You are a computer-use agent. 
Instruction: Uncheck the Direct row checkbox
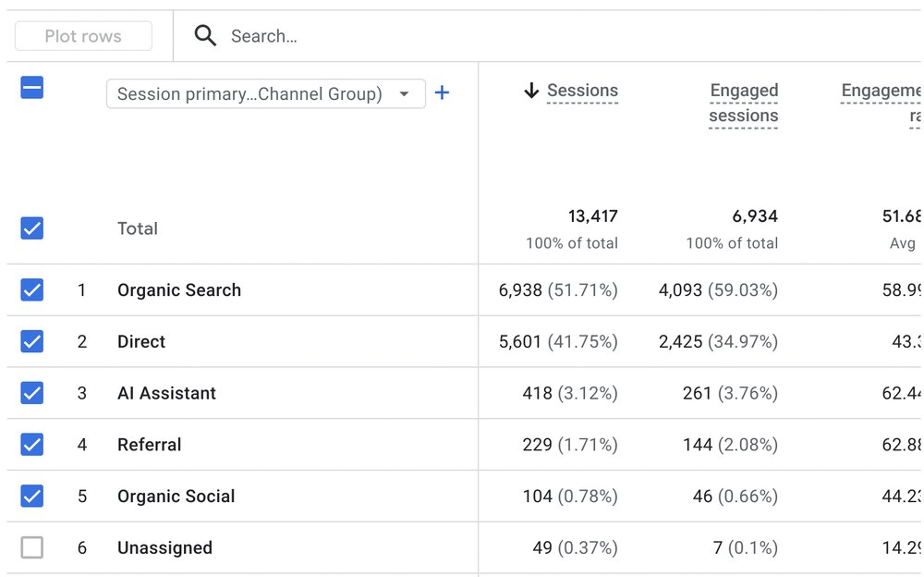click(31, 341)
